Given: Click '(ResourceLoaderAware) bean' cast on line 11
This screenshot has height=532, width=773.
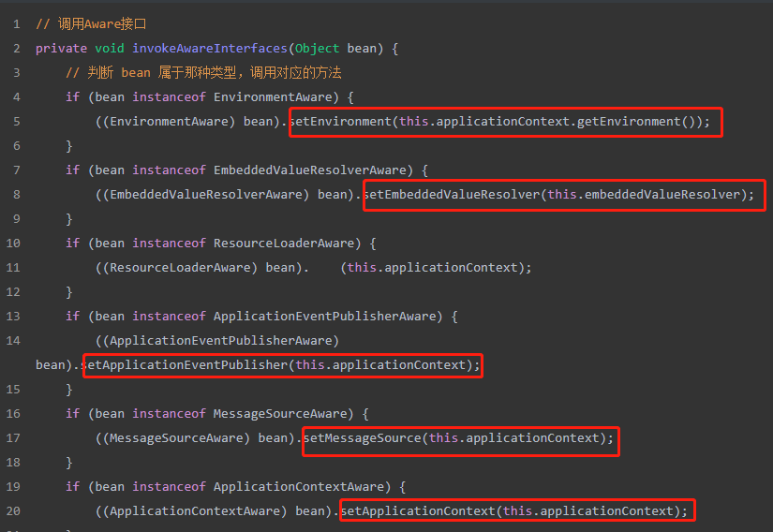Looking at the screenshot, I should (x=199, y=268).
